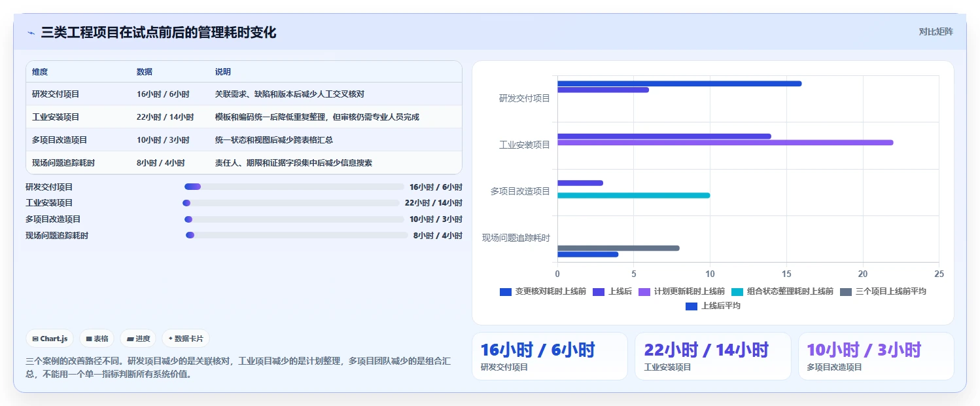This screenshot has height=406, width=980.
Task: Click the description starting 关联需求、缺陷和版本后
Action: (290, 94)
